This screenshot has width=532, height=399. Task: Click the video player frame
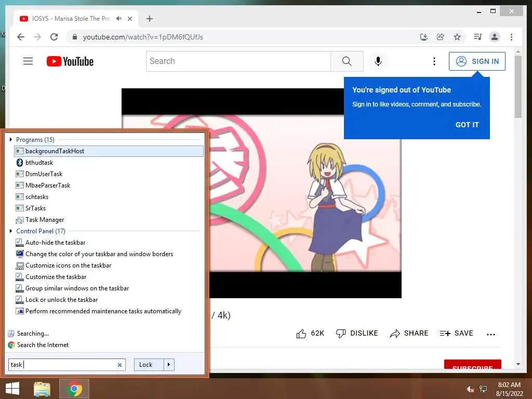pos(261,193)
